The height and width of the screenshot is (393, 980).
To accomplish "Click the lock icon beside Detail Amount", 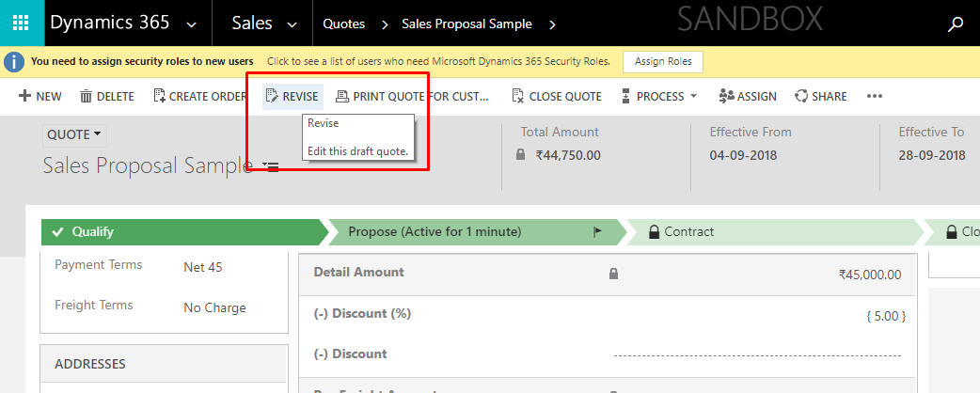I will click(x=614, y=273).
